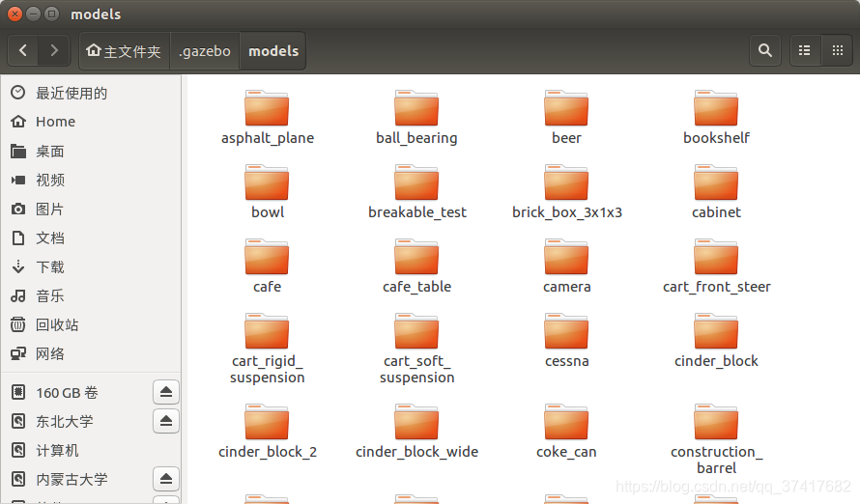Screen dimensions: 860x504
Task: Select the cinder_block_2 folder
Action: click(x=267, y=432)
